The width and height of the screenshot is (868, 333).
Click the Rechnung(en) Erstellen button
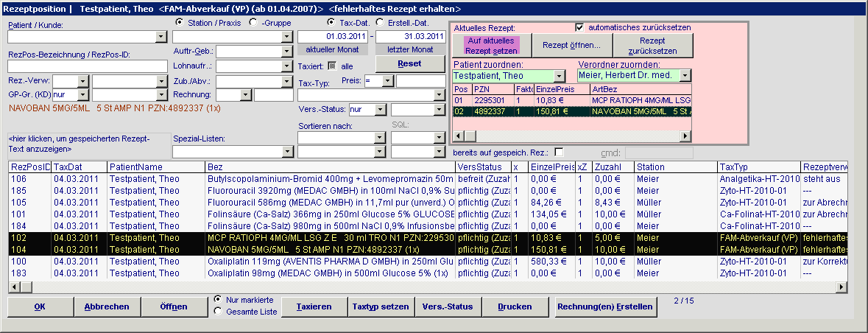605,306
